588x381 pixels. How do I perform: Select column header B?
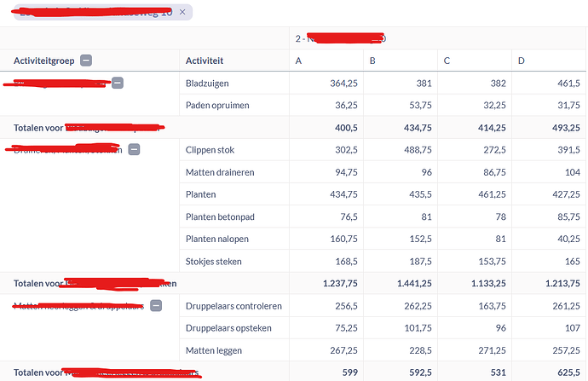[x=372, y=61]
